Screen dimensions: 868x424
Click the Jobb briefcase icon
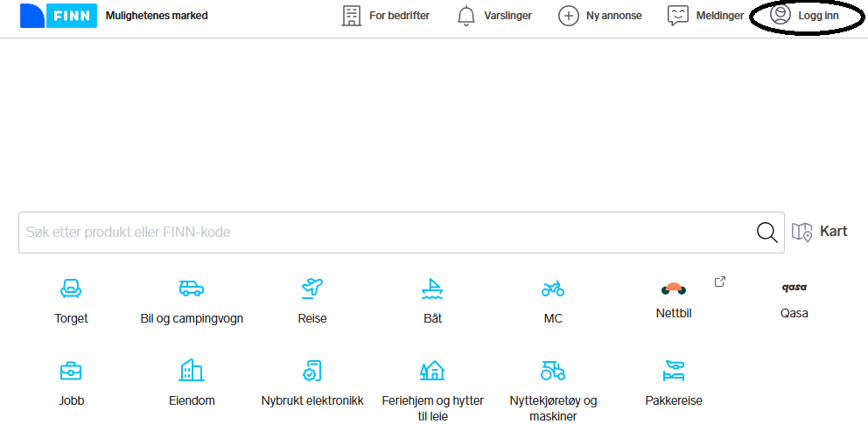tap(71, 371)
